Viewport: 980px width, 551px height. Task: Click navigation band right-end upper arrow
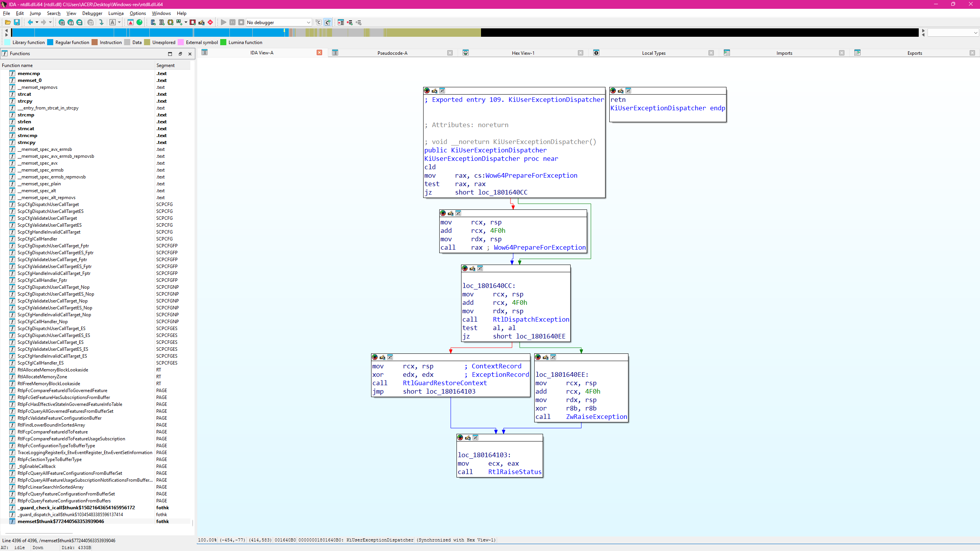[923, 31]
